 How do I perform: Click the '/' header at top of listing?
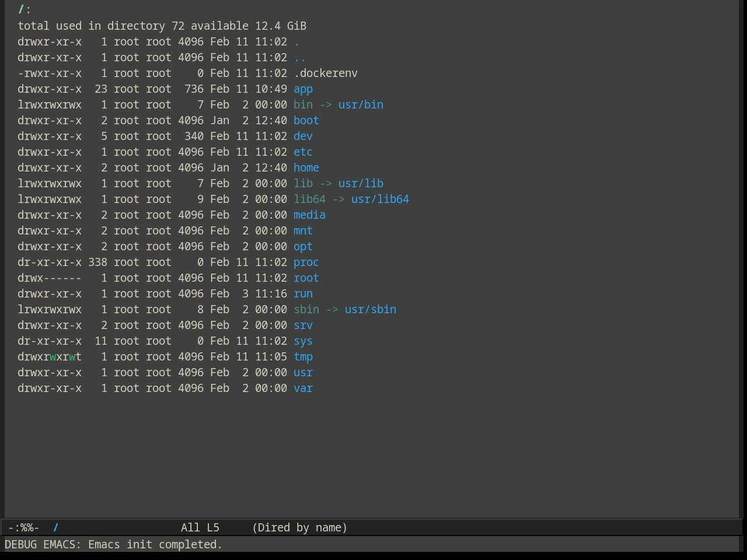[x=21, y=10]
